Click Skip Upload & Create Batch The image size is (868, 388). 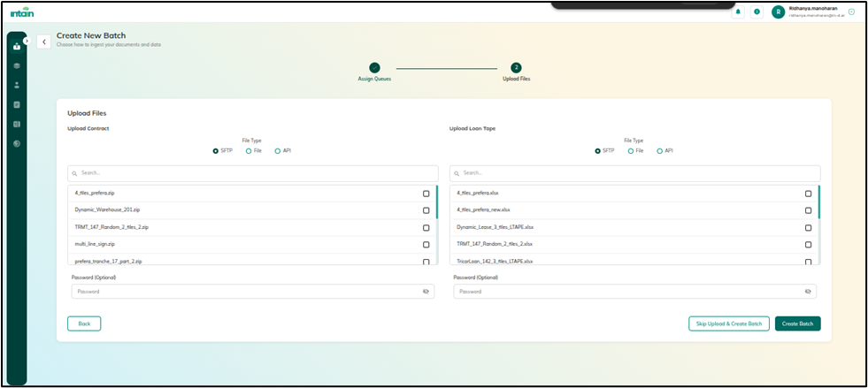[x=728, y=323]
